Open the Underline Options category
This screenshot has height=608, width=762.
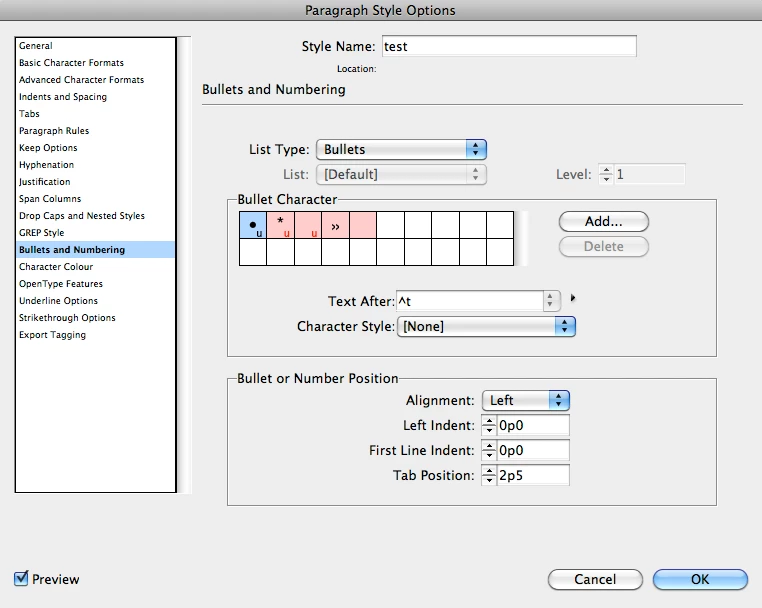point(95,301)
